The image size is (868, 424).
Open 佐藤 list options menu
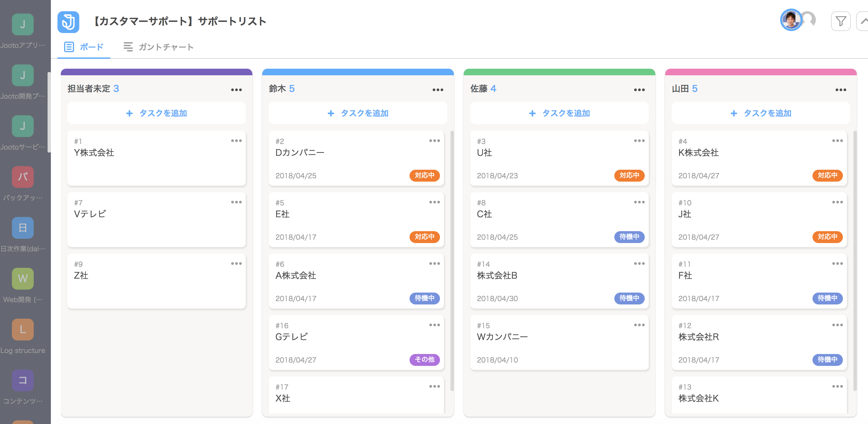point(639,90)
